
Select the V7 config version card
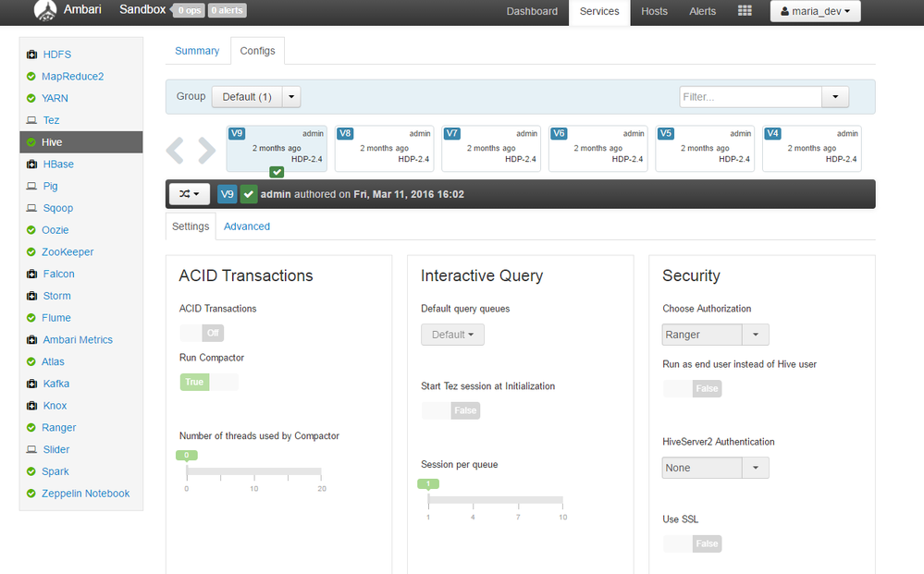pos(491,149)
